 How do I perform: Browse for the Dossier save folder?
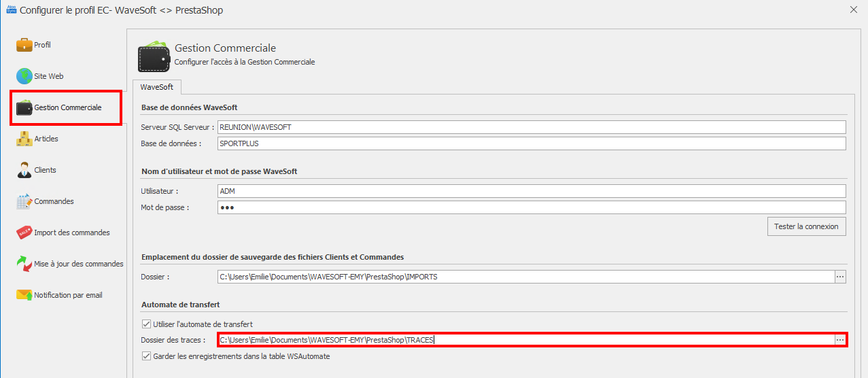pos(840,277)
